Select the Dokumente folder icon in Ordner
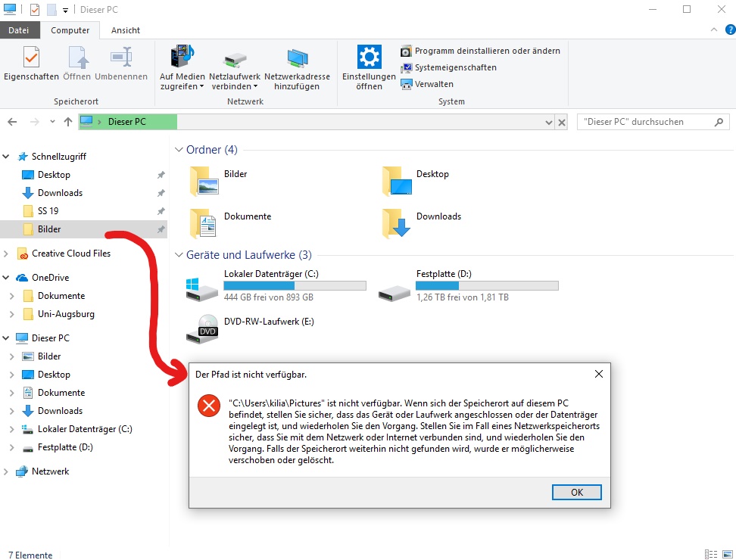The image size is (736, 560). (x=203, y=223)
